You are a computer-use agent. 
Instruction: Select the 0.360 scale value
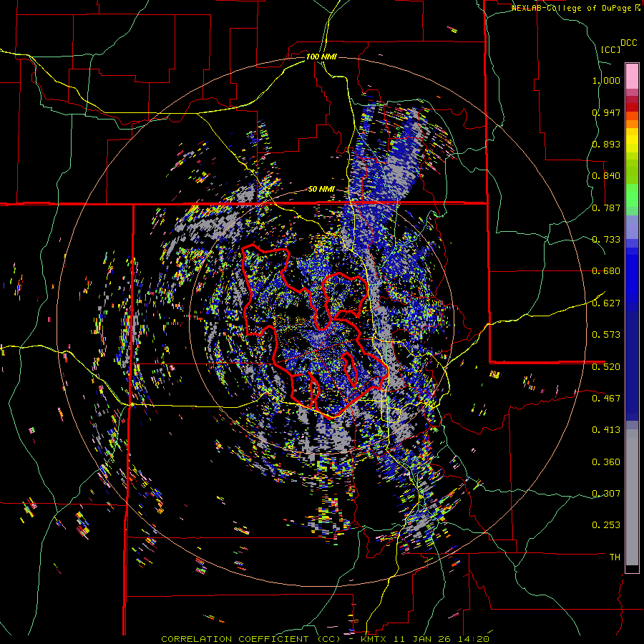tap(606, 462)
